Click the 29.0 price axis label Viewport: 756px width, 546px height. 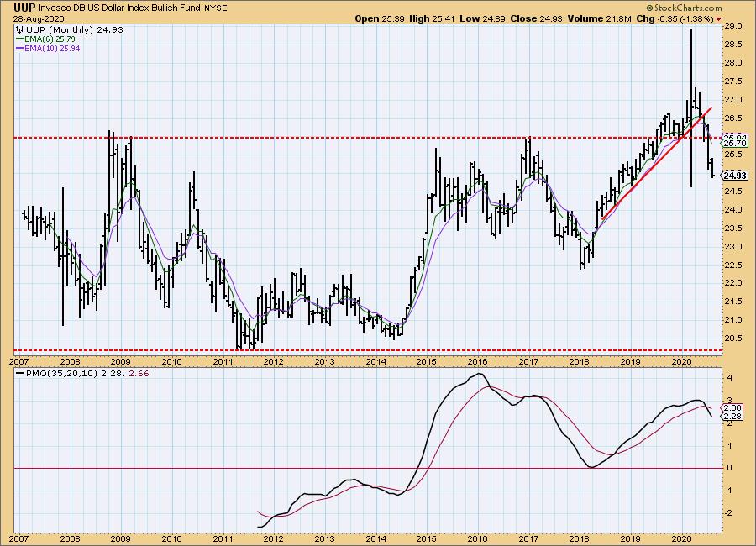(x=732, y=26)
